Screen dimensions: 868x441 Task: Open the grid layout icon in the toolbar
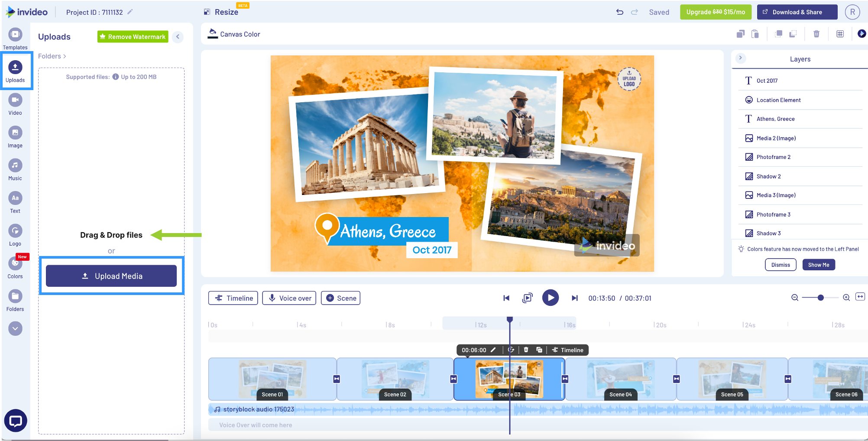(x=840, y=33)
